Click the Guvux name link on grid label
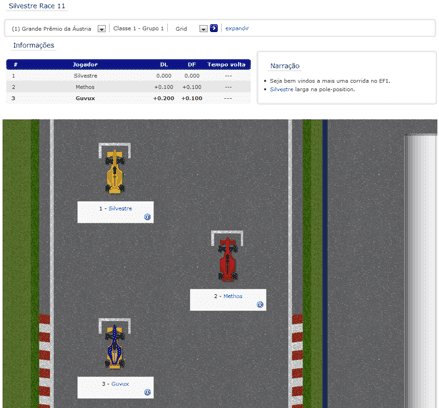439x408 pixels. pyautogui.click(x=120, y=384)
